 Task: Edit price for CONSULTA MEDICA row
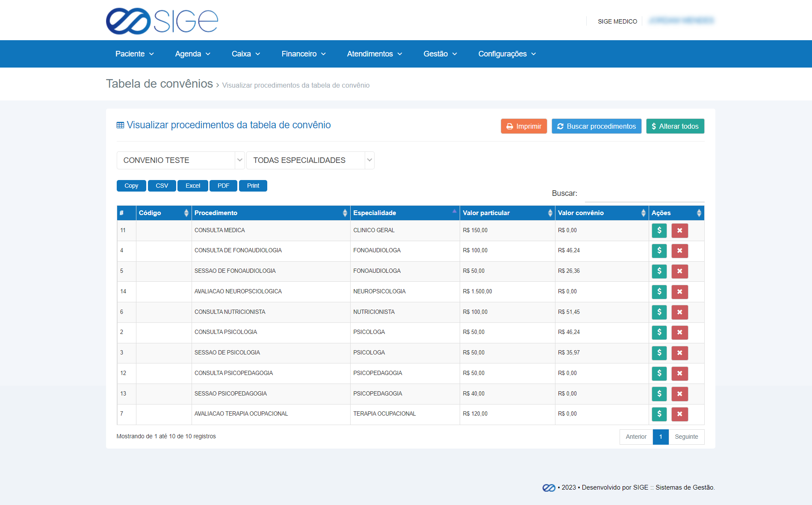tap(659, 230)
